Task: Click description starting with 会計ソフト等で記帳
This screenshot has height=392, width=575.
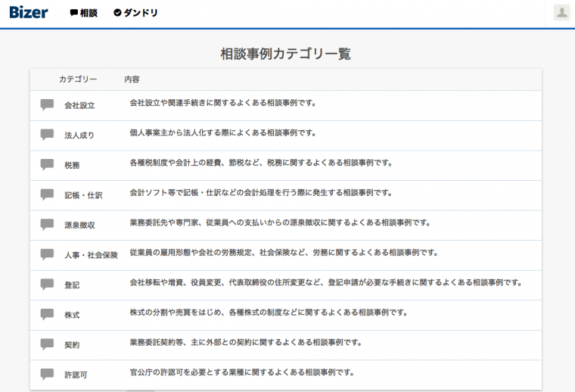Action: click(261, 192)
